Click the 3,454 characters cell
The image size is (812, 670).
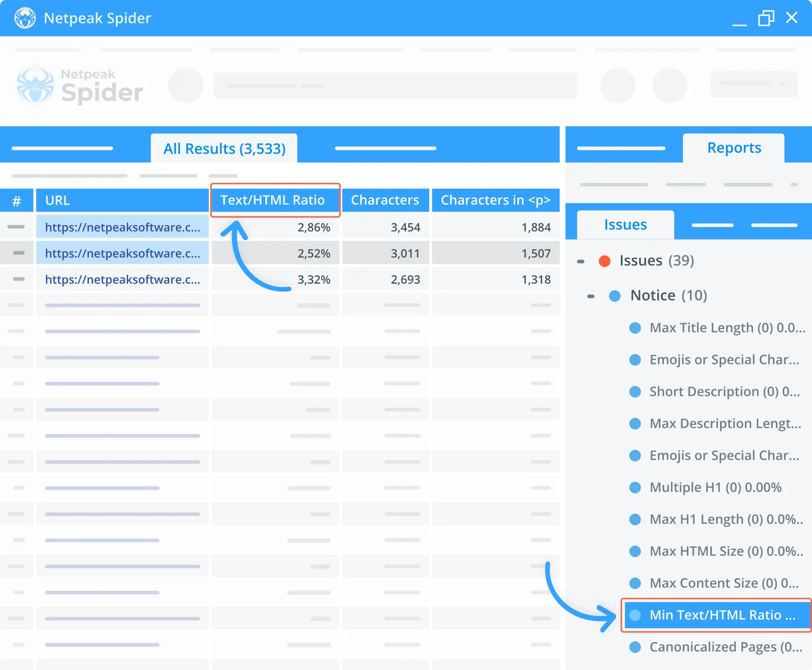[386, 227]
